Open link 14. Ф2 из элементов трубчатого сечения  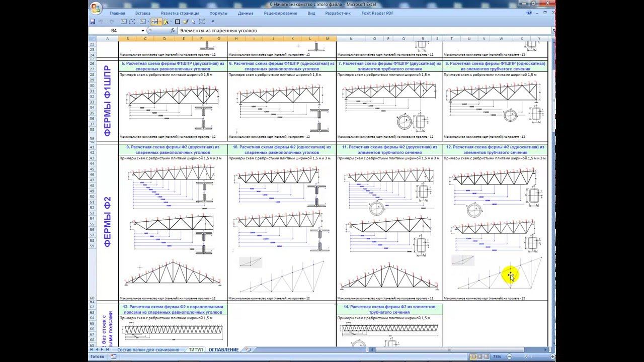389,309
